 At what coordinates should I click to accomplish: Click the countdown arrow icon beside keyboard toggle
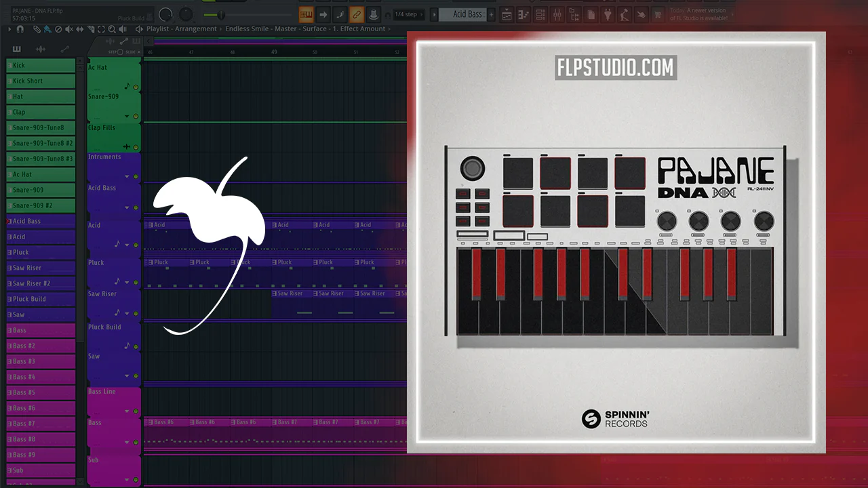pos(323,14)
